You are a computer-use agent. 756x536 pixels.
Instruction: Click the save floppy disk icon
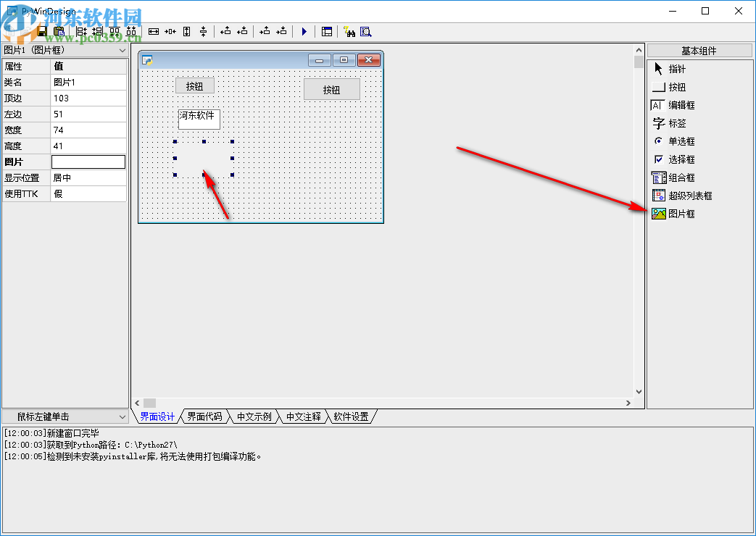pos(42,31)
